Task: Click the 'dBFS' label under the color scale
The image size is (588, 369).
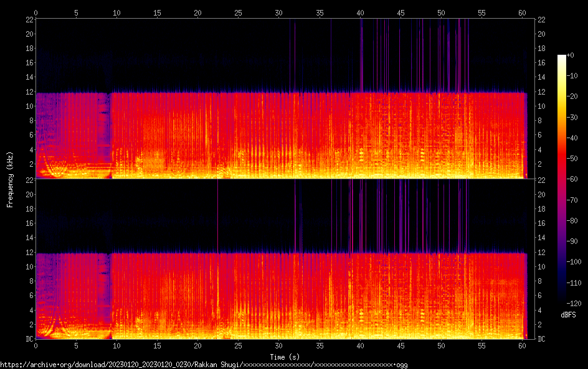Action: point(567,315)
